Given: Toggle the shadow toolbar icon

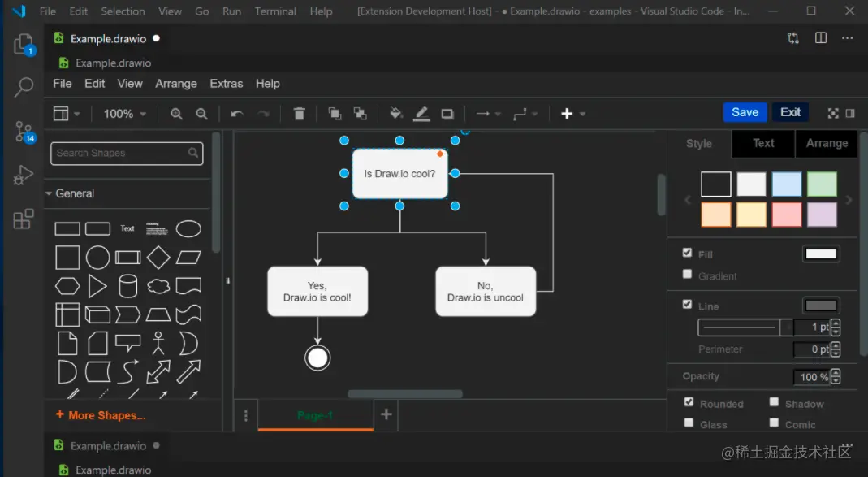Looking at the screenshot, I should coord(447,114).
